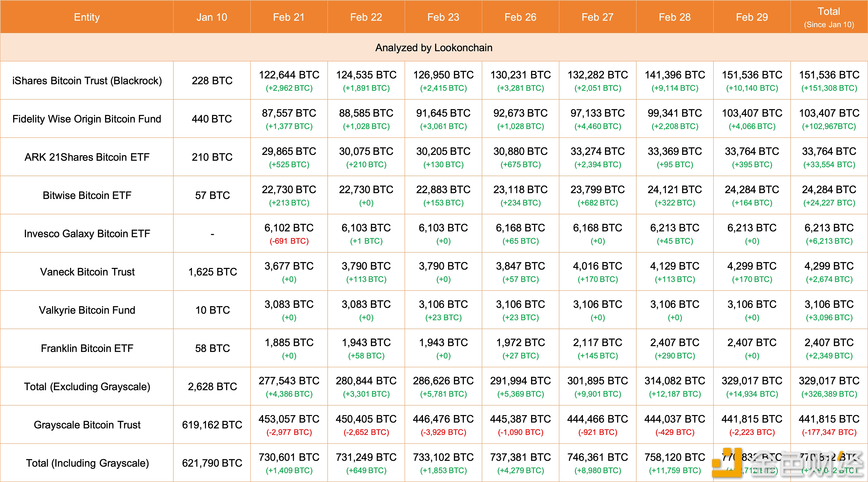The image size is (868, 482).
Task: Select the 621,790 BTC cell
Action: pyautogui.click(x=212, y=463)
